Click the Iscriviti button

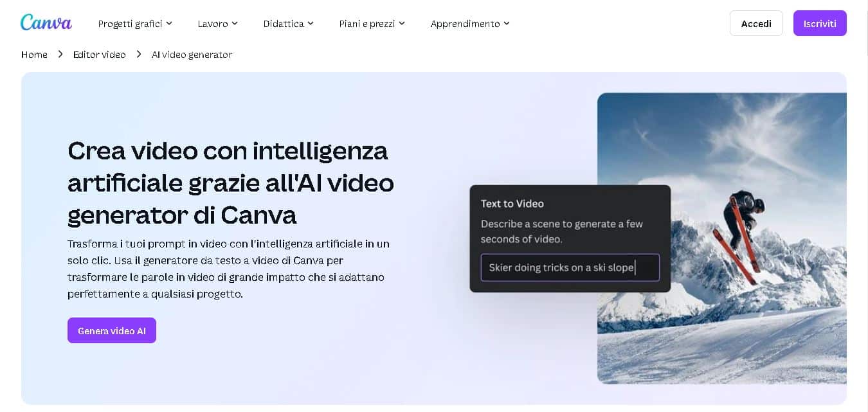coord(820,23)
